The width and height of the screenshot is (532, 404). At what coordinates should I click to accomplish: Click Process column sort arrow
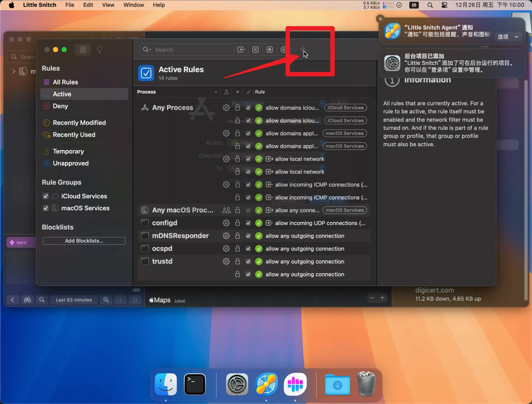coord(216,92)
